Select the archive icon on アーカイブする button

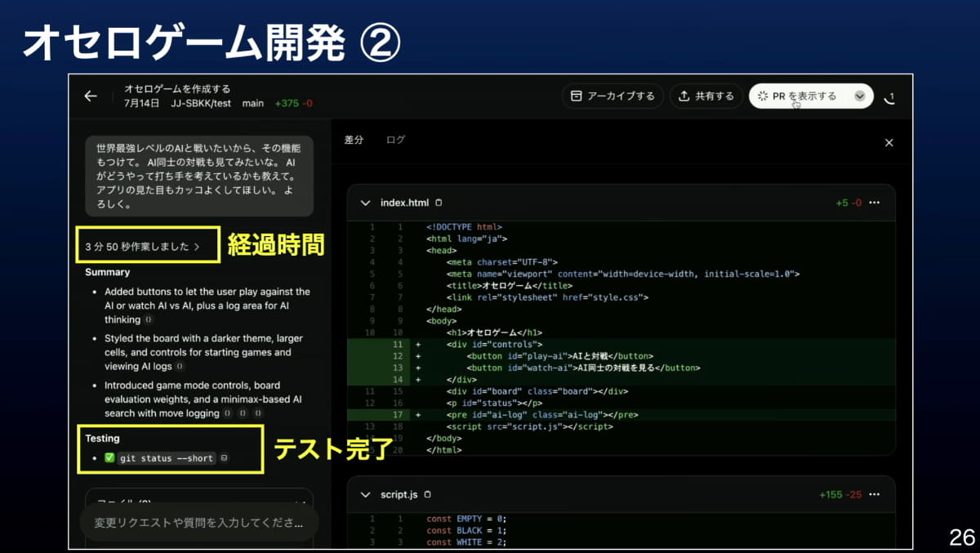(577, 96)
